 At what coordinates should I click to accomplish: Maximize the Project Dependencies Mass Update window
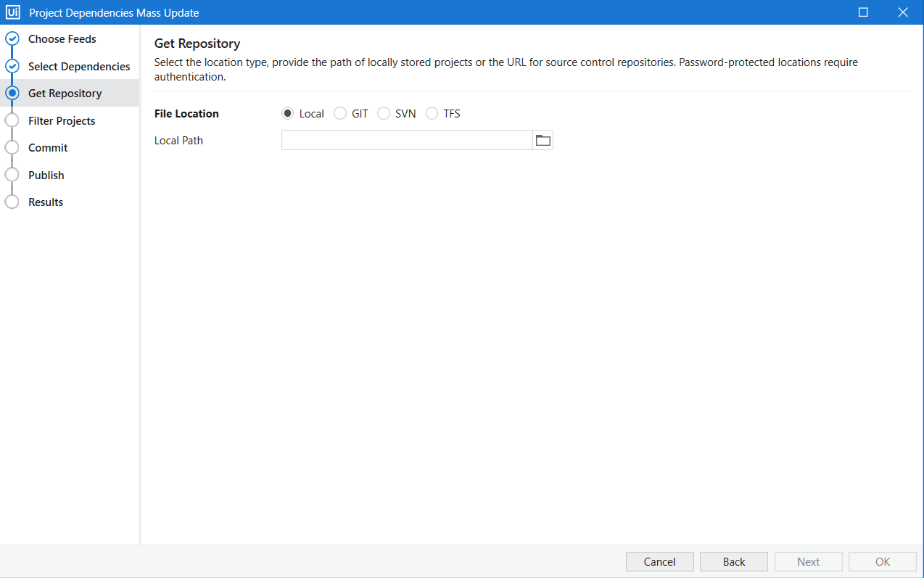tap(863, 12)
